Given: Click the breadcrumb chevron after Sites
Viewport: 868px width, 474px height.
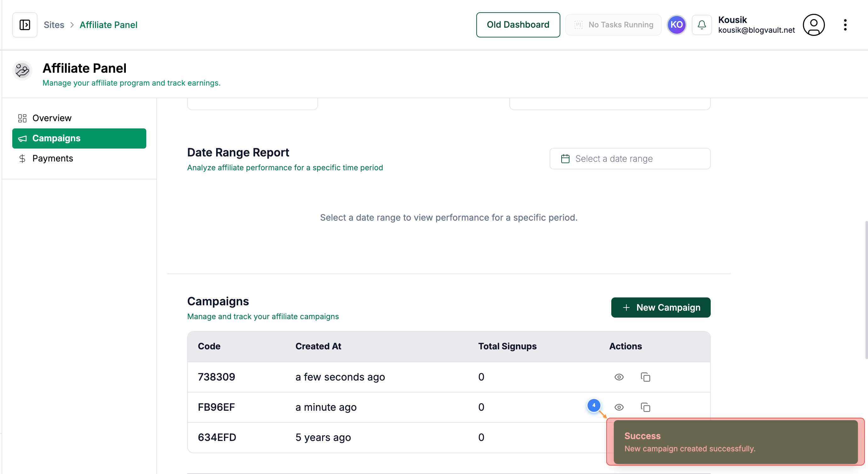Looking at the screenshot, I should coord(72,25).
